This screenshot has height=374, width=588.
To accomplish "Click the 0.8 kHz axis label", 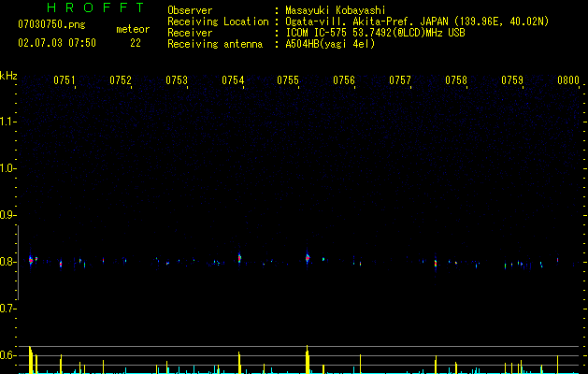I will pos(7,262).
